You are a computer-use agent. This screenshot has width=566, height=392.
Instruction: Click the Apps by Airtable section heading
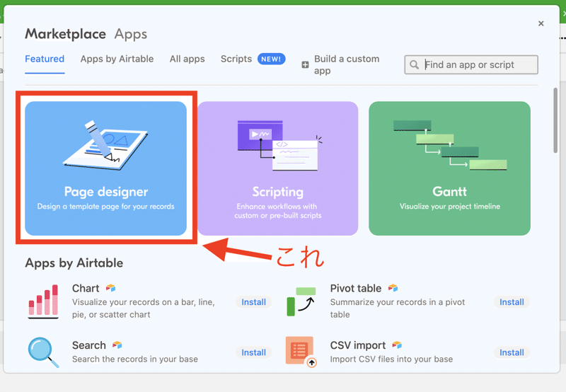pos(74,263)
